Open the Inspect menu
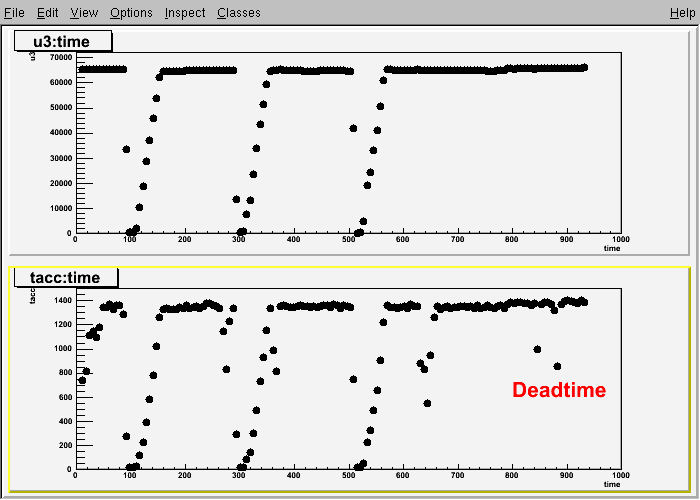The width and height of the screenshot is (700, 500). [x=185, y=12]
